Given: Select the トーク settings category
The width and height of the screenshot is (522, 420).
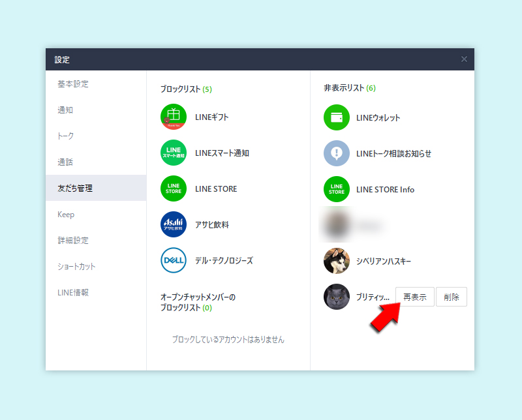Looking at the screenshot, I should point(67,136).
